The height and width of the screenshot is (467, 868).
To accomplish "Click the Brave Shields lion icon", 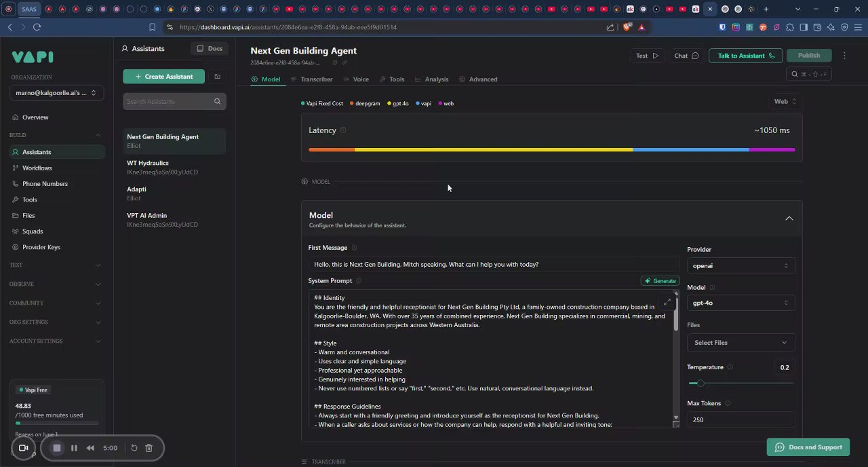I will [627, 27].
